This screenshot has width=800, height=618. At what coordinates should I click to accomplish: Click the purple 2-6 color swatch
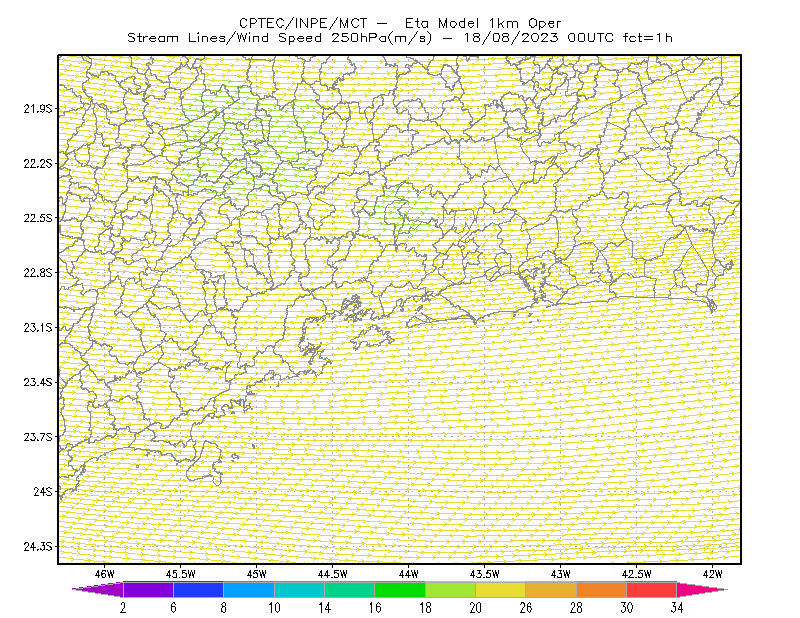[148, 589]
